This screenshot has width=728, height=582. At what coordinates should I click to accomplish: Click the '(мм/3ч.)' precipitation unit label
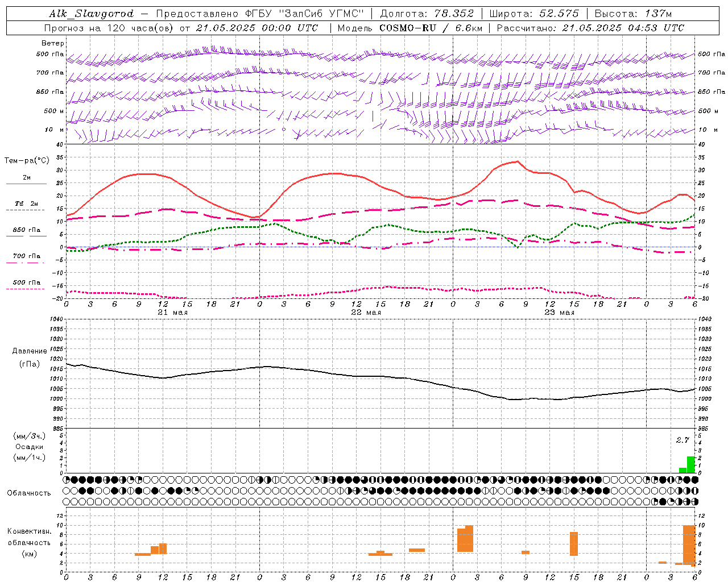[x=30, y=436]
